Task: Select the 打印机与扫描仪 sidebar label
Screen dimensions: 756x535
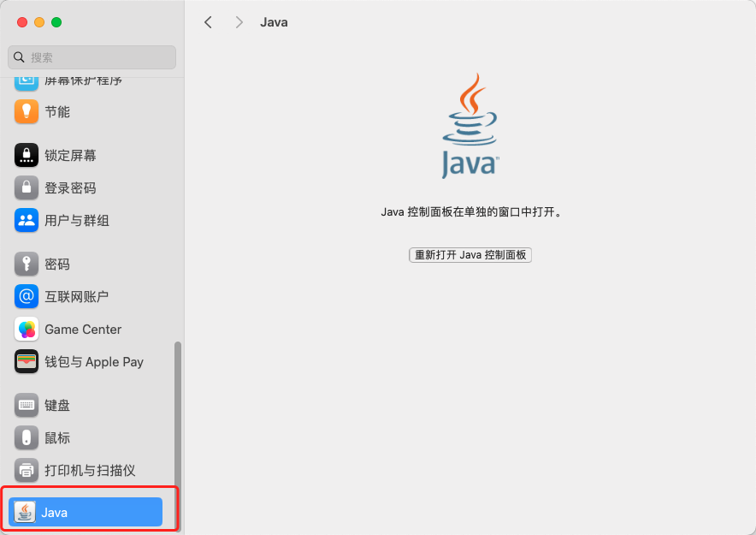Action: click(90, 470)
